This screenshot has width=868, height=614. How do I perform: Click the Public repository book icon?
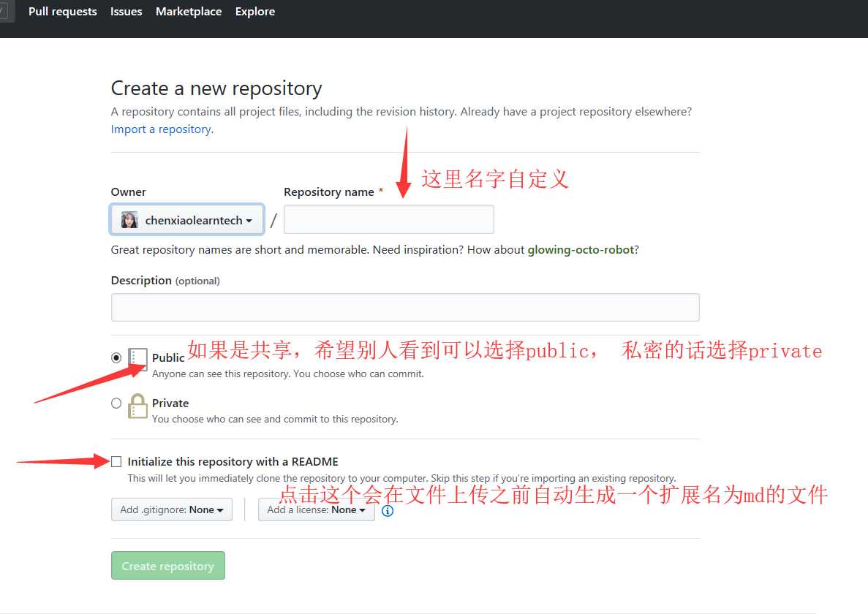click(137, 358)
